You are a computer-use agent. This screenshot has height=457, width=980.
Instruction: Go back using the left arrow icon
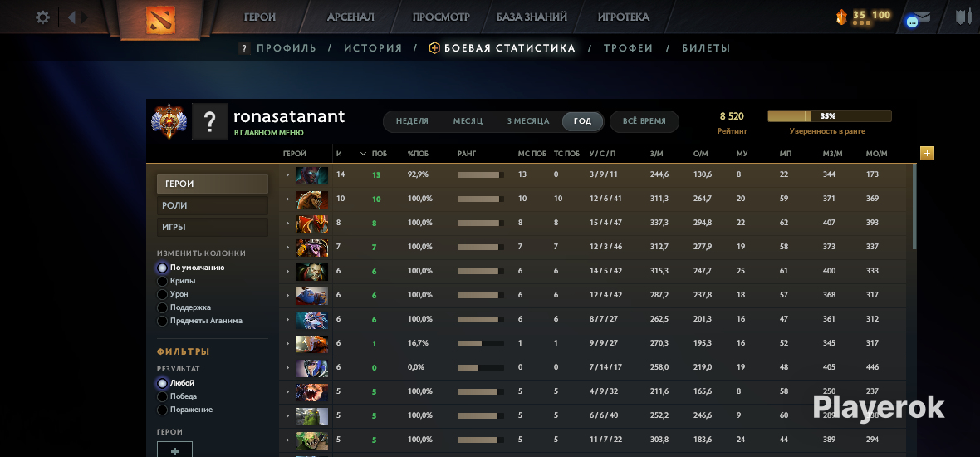pyautogui.click(x=71, y=17)
